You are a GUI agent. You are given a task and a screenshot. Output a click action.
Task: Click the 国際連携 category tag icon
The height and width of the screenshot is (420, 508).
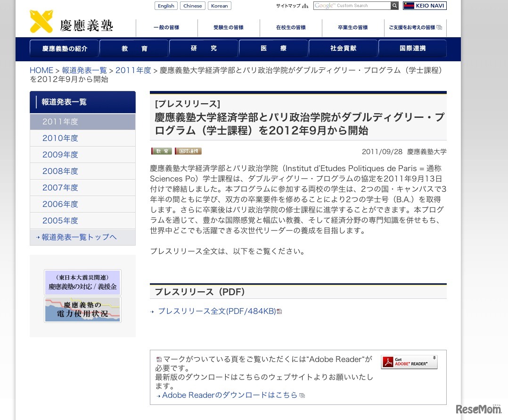tap(188, 151)
